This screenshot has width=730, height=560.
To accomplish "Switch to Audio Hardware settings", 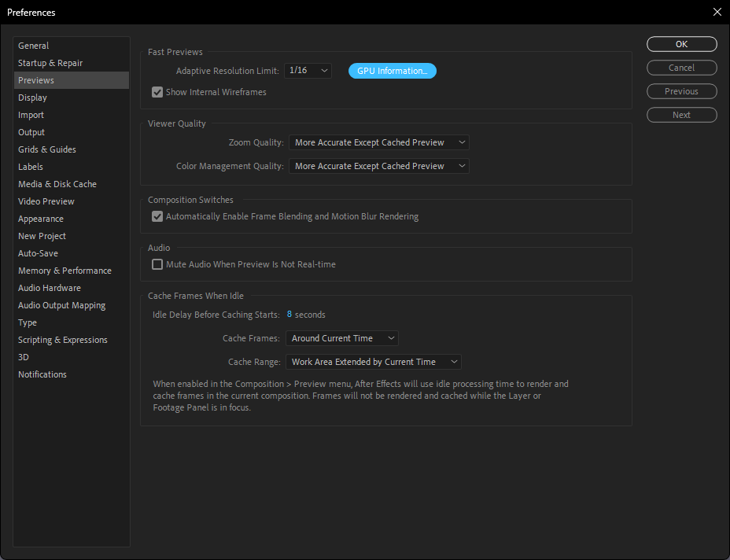I will click(49, 287).
